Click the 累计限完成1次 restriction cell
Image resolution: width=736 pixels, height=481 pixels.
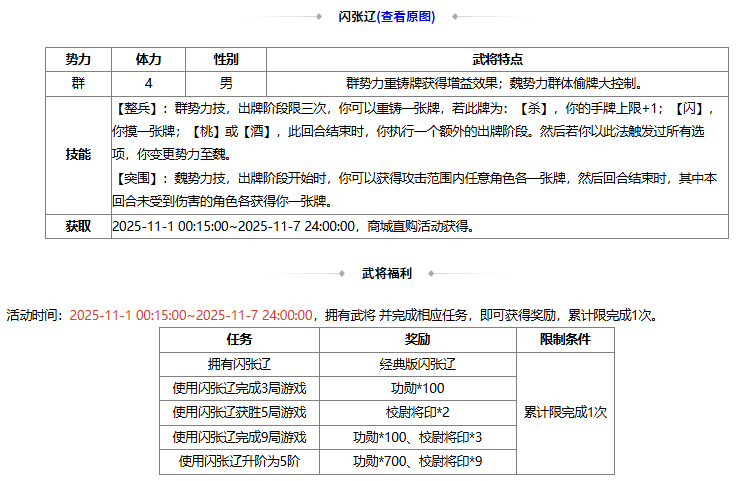(565, 412)
